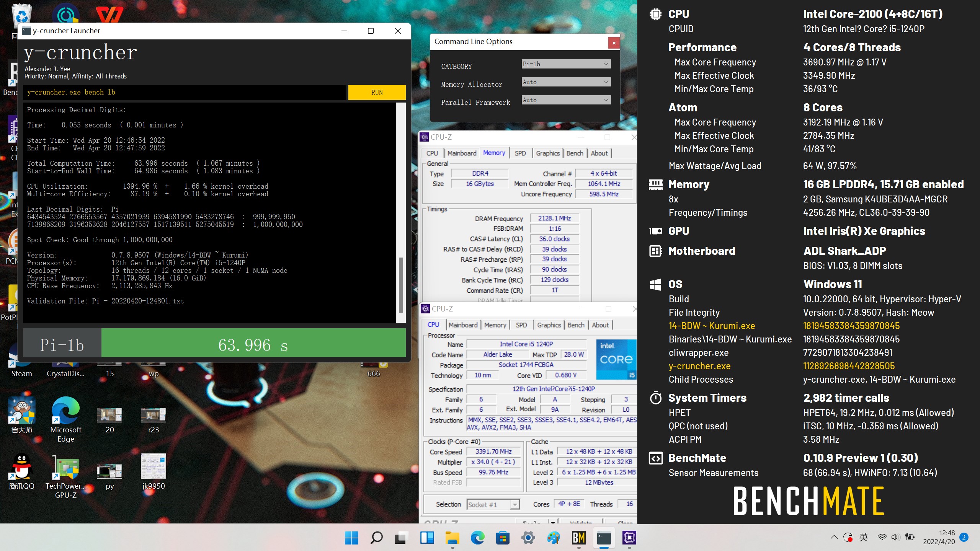
Task: Click the Cores value 4P + 8E
Action: click(569, 504)
